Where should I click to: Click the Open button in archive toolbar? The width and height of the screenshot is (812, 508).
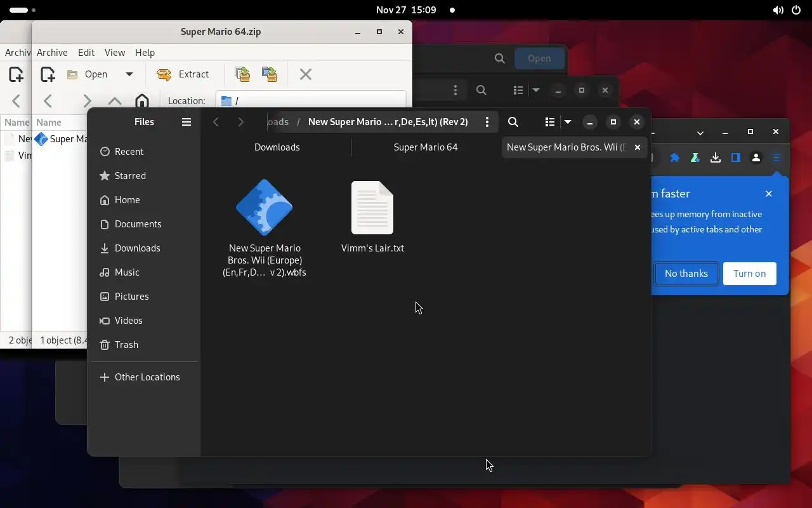(89, 74)
